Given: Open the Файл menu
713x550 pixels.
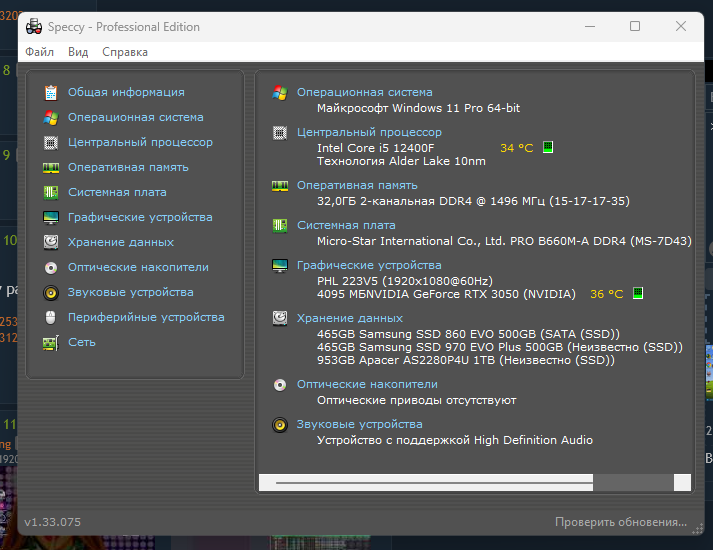Looking at the screenshot, I should pyautogui.click(x=40, y=52).
